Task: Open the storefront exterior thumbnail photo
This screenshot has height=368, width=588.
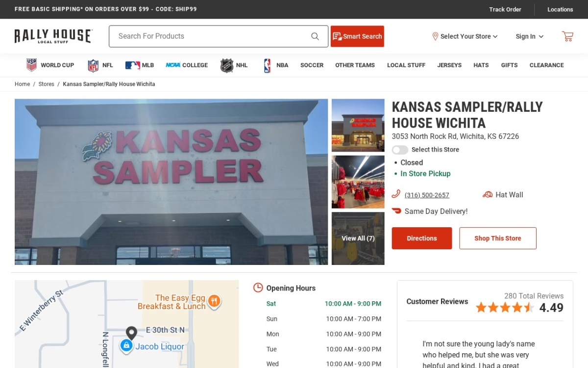Action: 358,126
